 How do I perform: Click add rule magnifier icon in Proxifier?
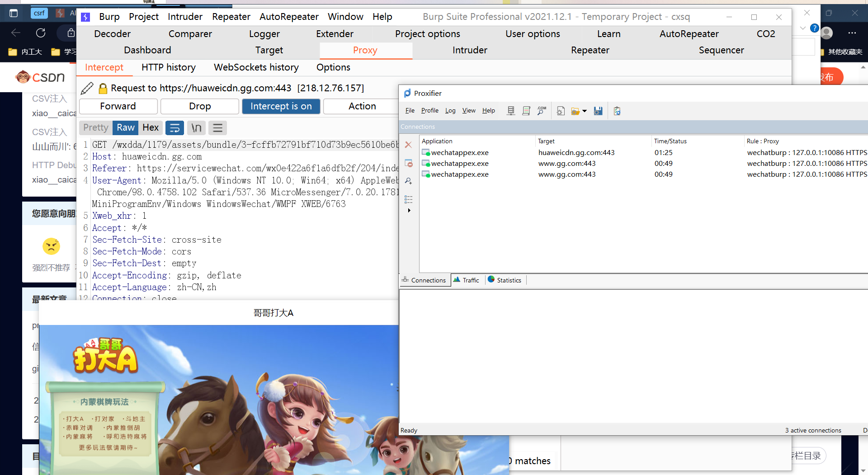pyautogui.click(x=408, y=181)
